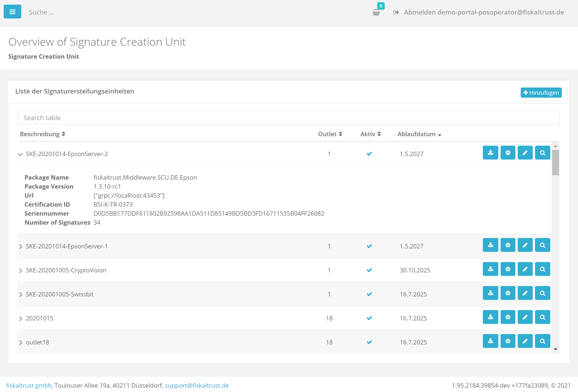Magnifier icon for SKE-202001005-CryptoVision

coord(542,269)
